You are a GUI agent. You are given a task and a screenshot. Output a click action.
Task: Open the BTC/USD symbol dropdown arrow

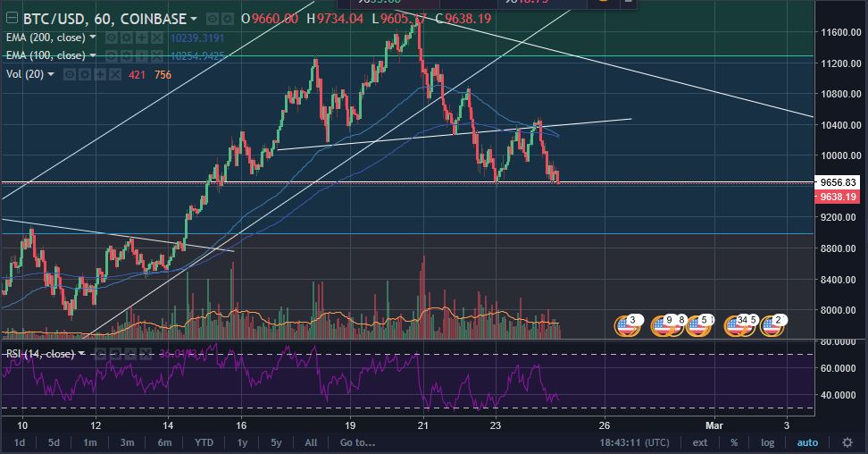pos(194,19)
